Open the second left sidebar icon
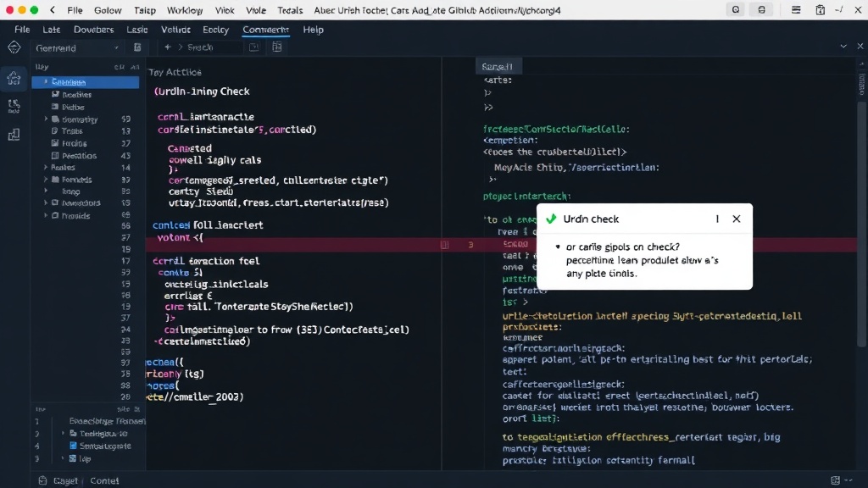 pyautogui.click(x=14, y=105)
